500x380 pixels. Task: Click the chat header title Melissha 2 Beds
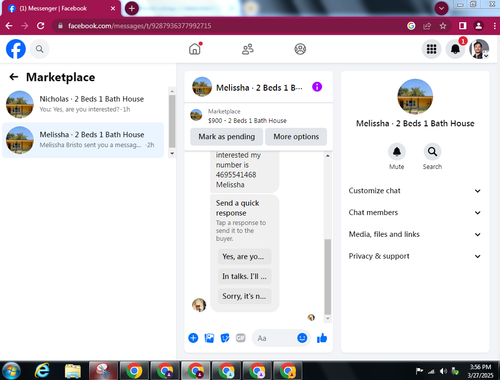coord(259,88)
